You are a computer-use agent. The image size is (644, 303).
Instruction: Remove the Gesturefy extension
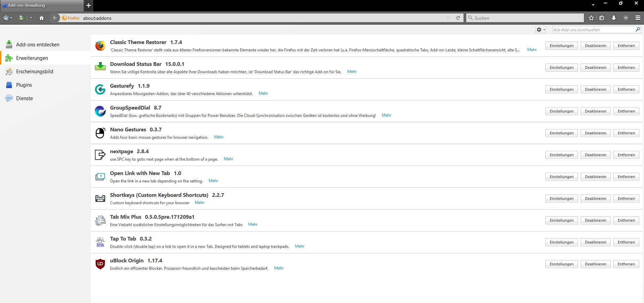(626, 89)
